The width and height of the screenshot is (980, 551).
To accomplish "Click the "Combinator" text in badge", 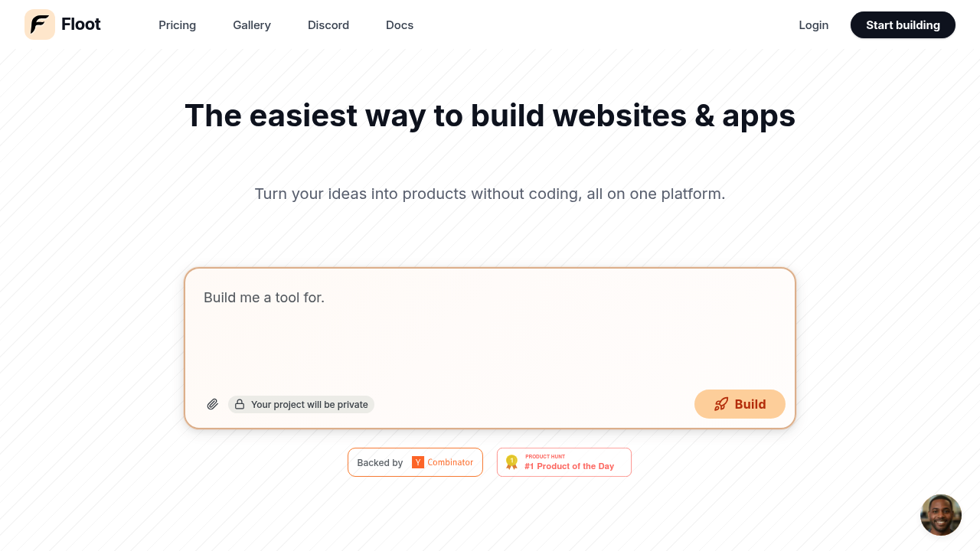I will (x=450, y=462).
